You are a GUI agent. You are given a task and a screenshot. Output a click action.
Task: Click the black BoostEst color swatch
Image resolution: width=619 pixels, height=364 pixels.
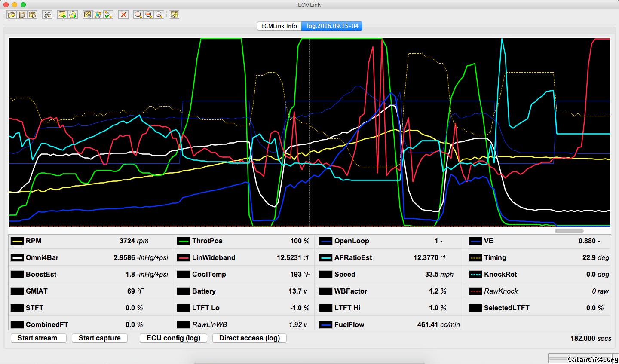17,275
